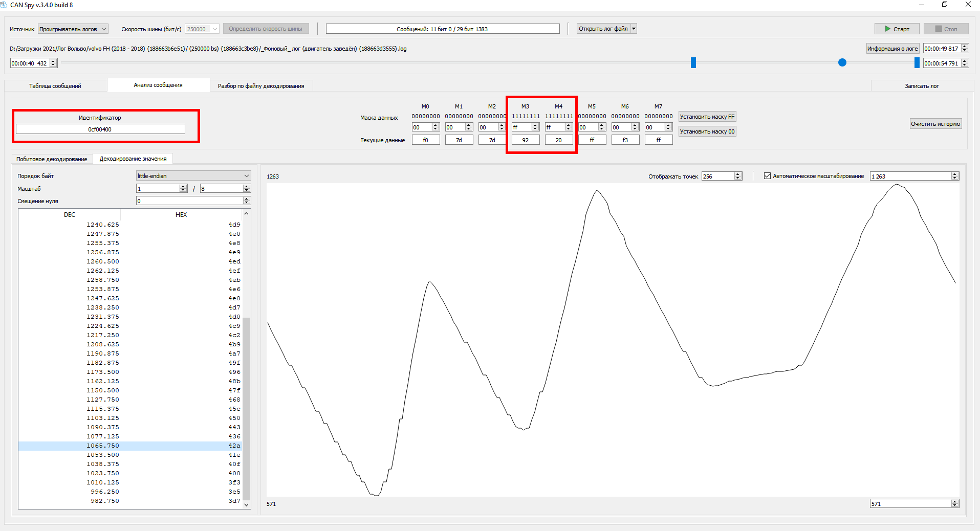Viewport: 980px width, 531px height.
Task: Select the row with hex 4ef
Action: [130, 271]
